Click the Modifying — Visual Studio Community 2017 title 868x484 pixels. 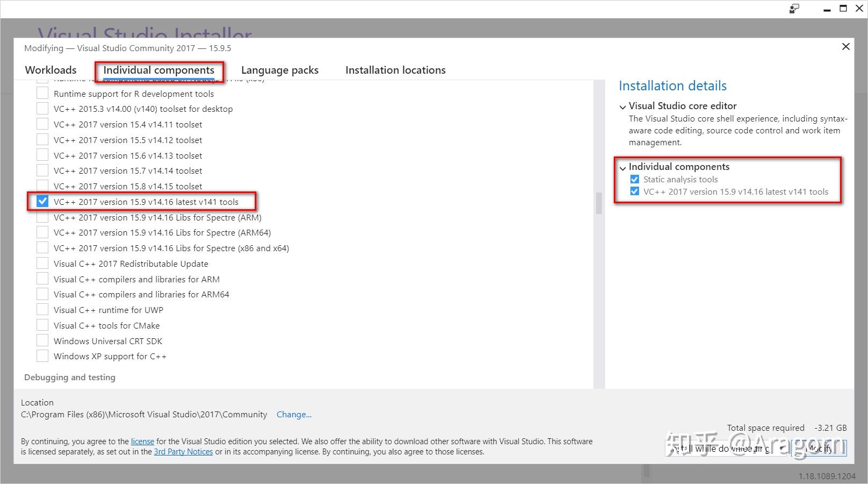point(127,48)
